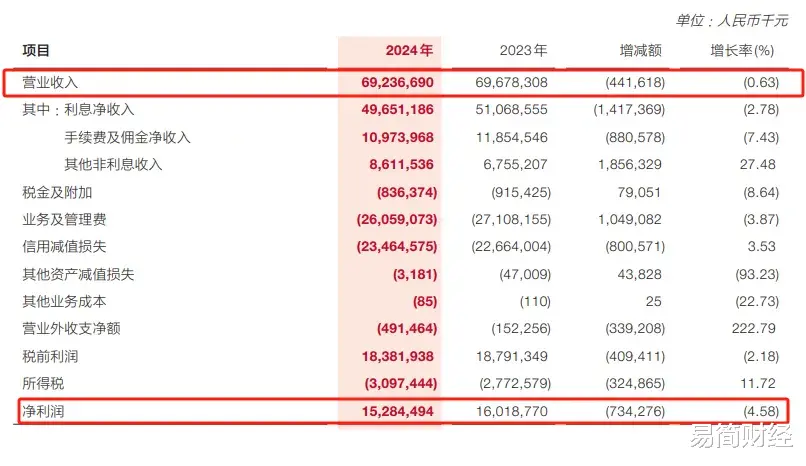Select the 税金及附加 row label
806x466 pixels.
pyautogui.click(x=57, y=192)
